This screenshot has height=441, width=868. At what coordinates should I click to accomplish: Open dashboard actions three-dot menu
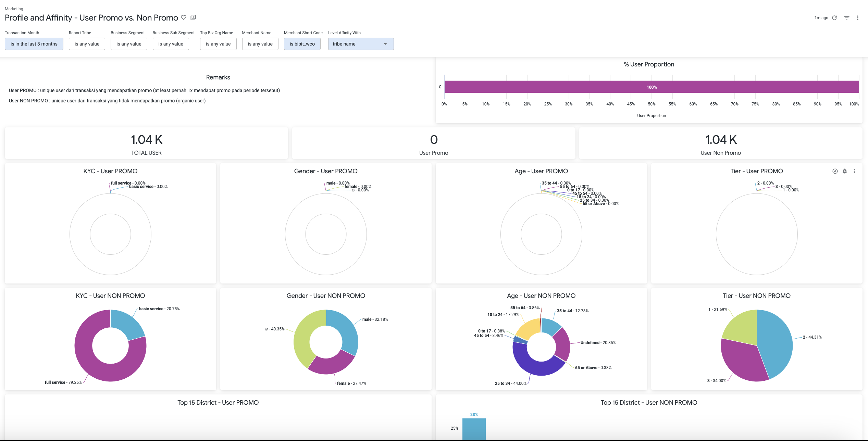click(858, 18)
